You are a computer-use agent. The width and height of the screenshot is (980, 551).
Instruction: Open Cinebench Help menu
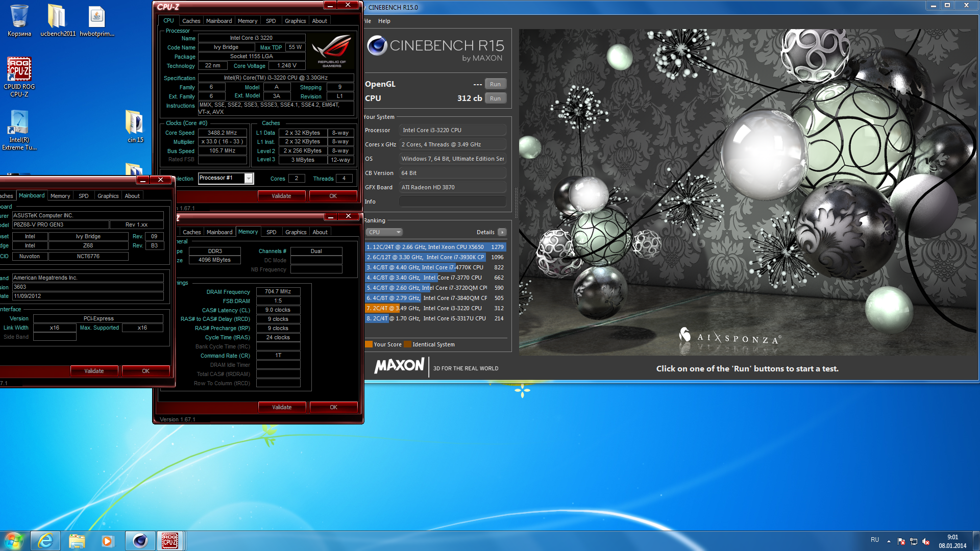384,21
